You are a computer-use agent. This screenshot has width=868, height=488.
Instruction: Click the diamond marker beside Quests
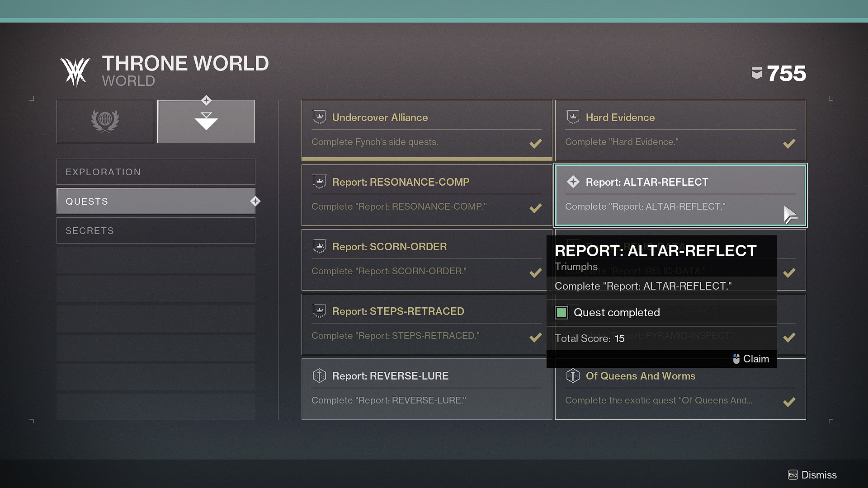pyautogui.click(x=255, y=201)
